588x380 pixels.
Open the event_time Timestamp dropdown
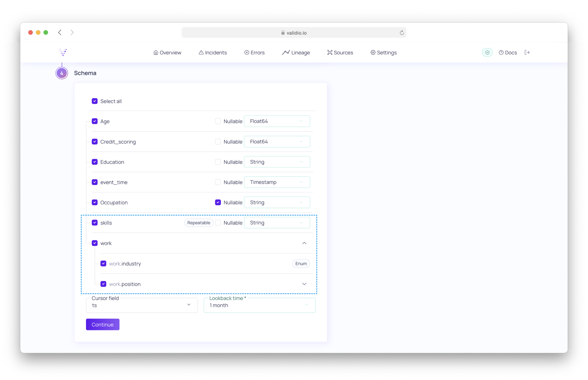[277, 182]
